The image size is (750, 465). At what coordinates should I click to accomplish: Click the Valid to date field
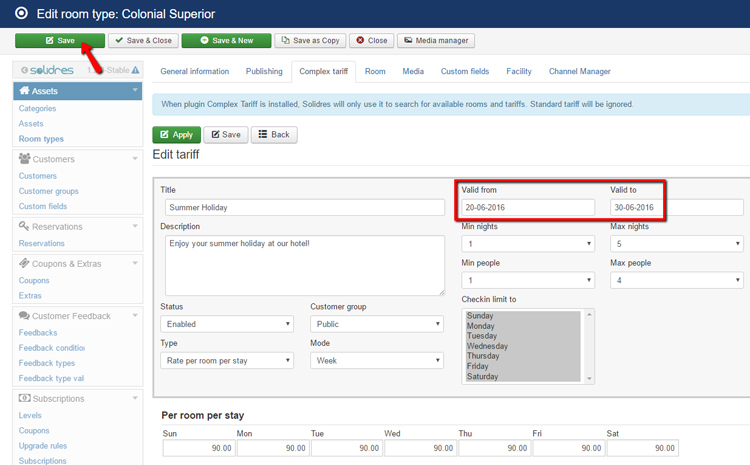[x=677, y=207]
